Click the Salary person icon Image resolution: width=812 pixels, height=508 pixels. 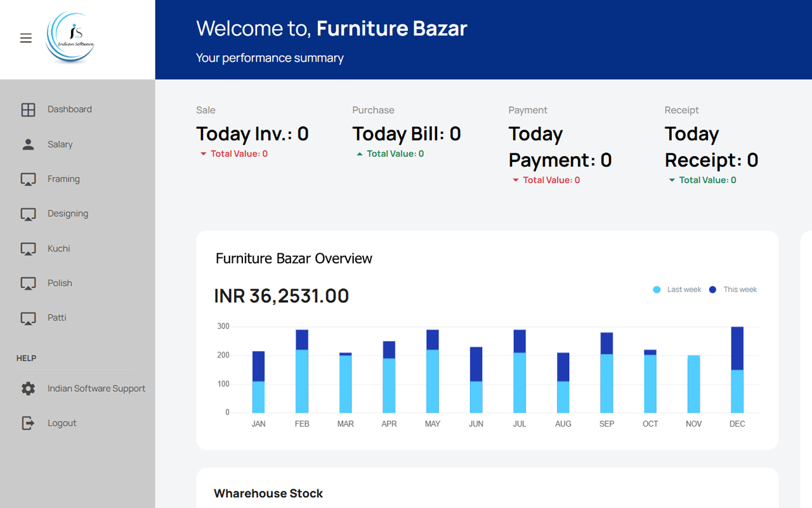click(x=28, y=145)
